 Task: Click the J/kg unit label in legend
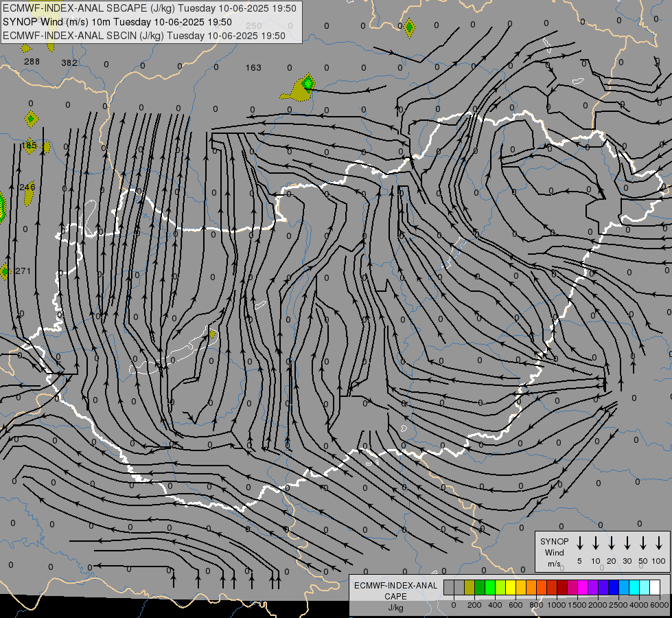click(395, 608)
